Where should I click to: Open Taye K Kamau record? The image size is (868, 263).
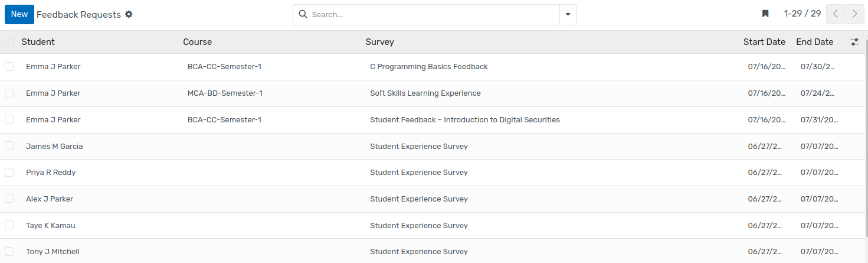tap(51, 226)
